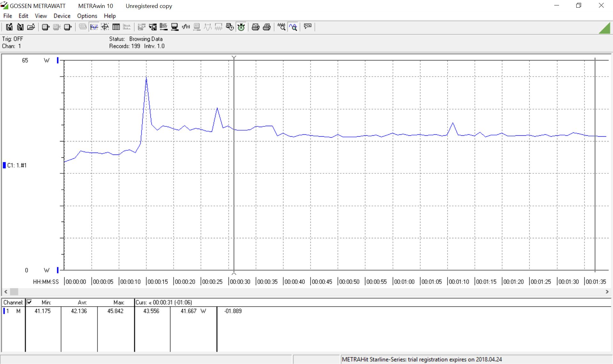Toggle the stopwatch timer icon
613x364 pixels.
241,27
